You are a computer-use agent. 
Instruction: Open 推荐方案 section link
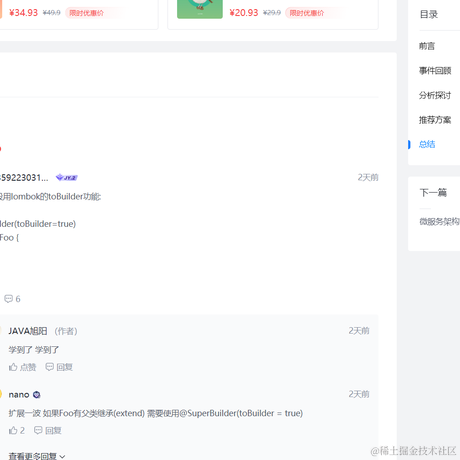point(435,120)
